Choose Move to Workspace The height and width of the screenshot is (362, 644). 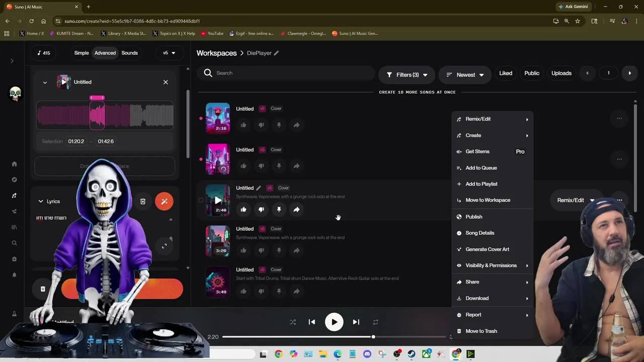point(493,200)
